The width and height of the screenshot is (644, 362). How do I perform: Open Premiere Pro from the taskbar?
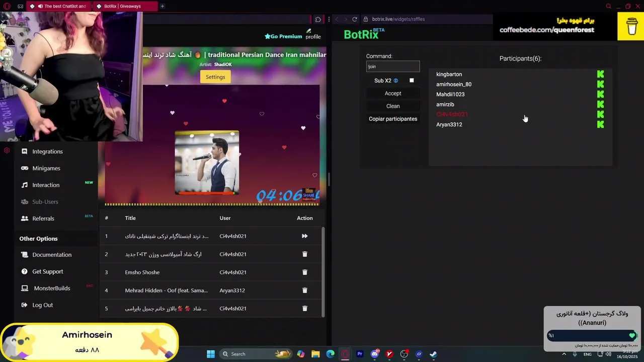(x=360, y=354)
